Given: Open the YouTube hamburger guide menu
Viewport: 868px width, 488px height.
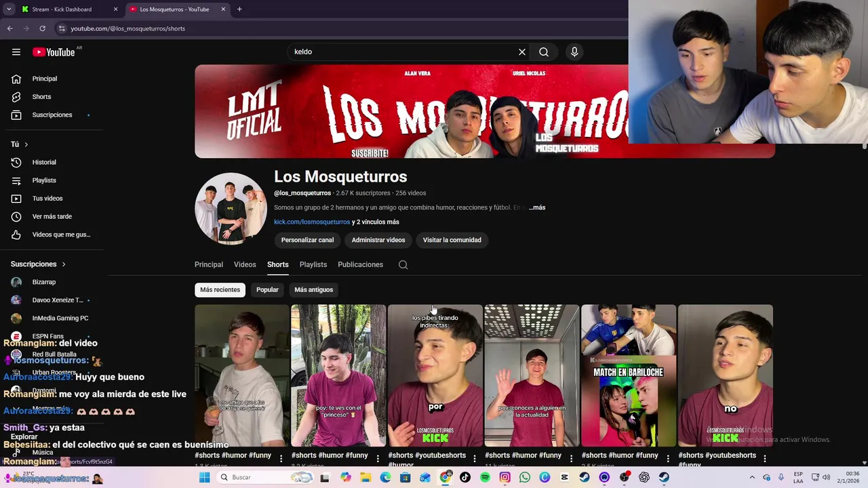Looking at the screenshot, I should 16,52.
